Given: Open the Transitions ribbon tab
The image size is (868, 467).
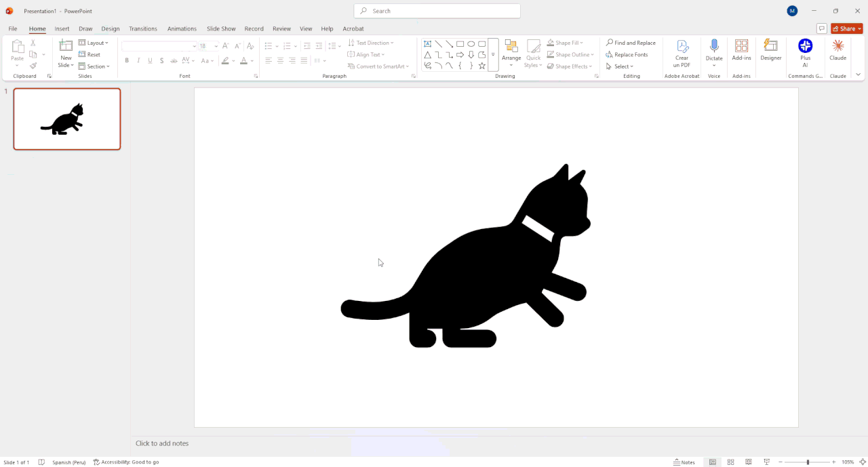Looking at the screenshot, I should [x=143, y=28].
